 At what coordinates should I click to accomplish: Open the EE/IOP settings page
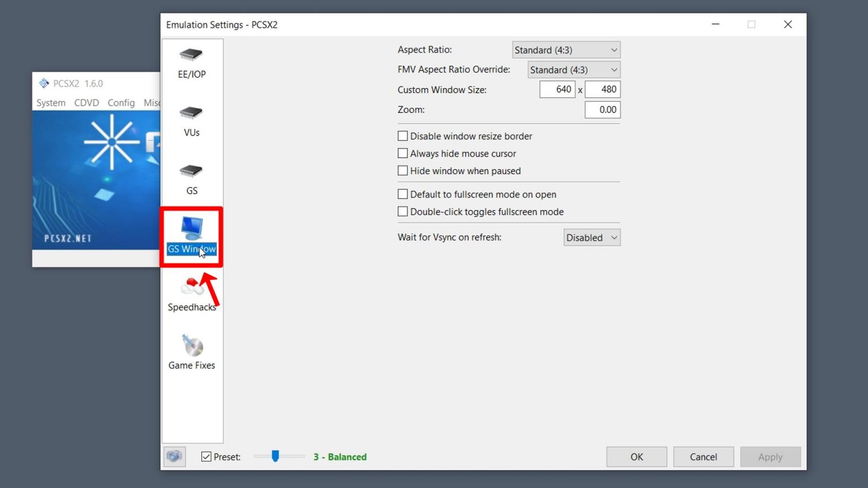pyautogui.click(x=192, y=63)
